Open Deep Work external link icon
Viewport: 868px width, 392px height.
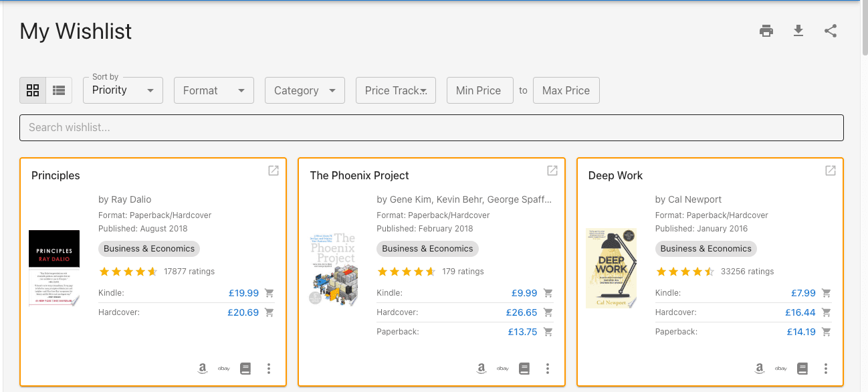point(831,171)
